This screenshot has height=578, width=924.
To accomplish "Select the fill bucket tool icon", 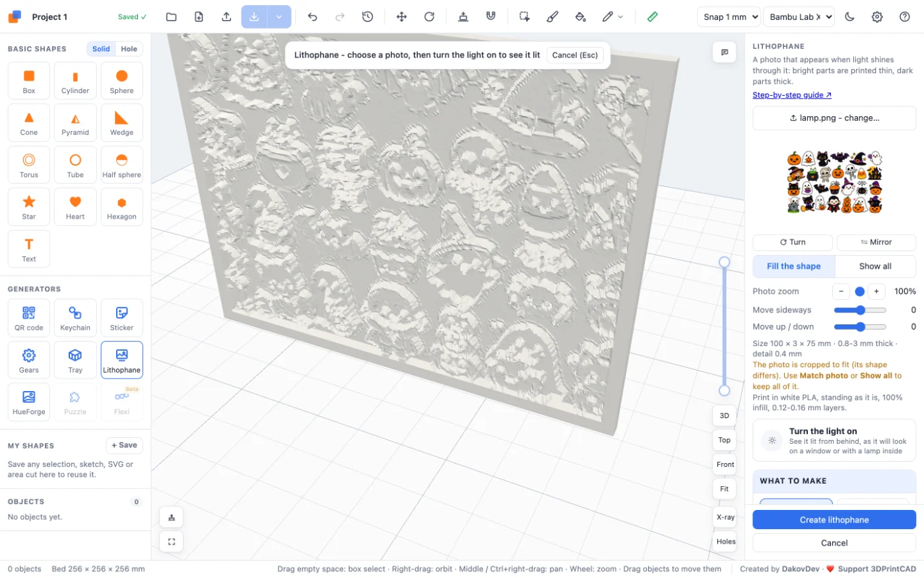I will (x=580, y=17).
